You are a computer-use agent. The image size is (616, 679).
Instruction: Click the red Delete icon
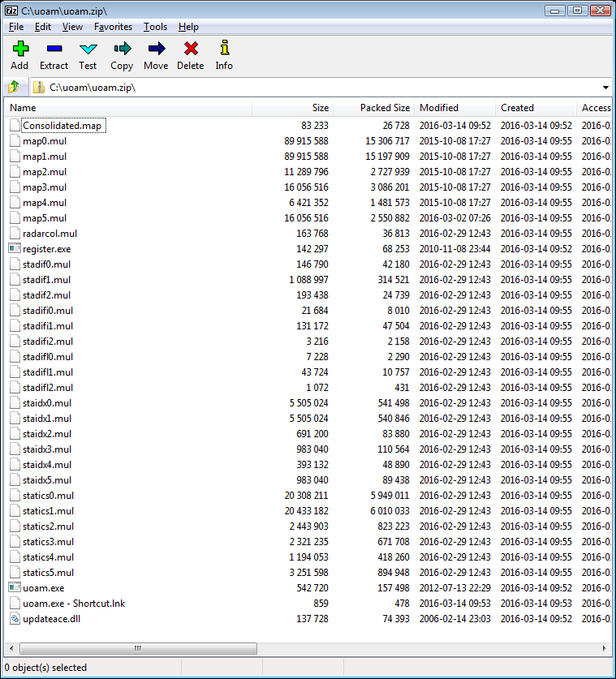coord(191,49)
